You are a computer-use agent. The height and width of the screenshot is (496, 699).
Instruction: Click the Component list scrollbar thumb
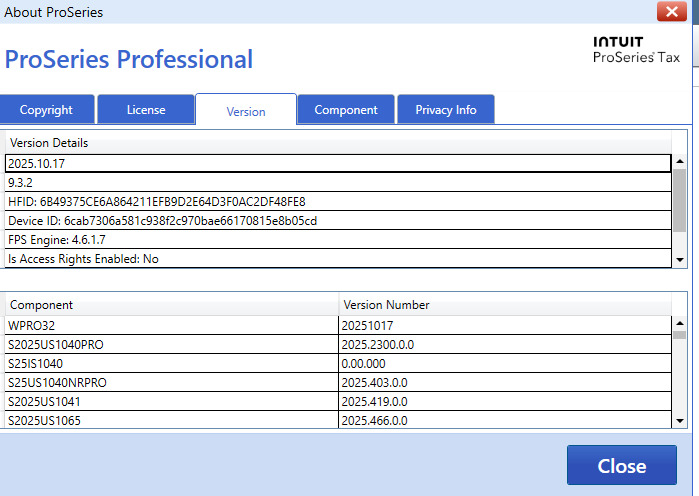pyautogui.click(x=680, y=335)
